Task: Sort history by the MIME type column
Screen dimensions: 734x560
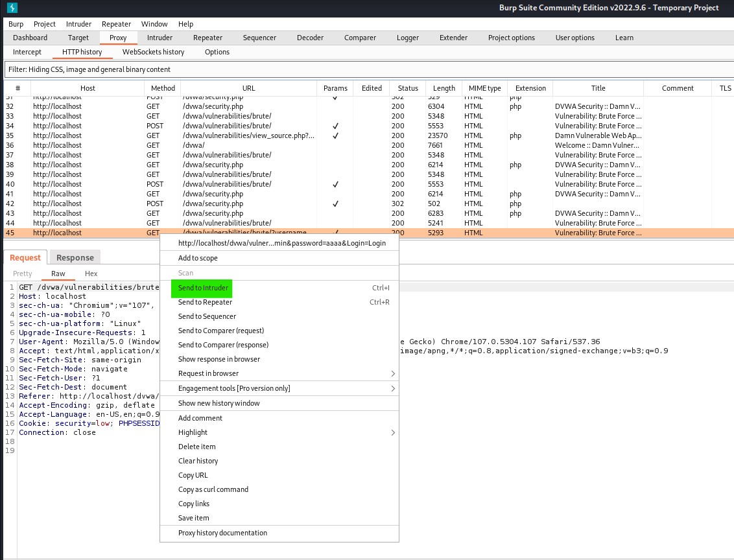Action: (484, 88)
